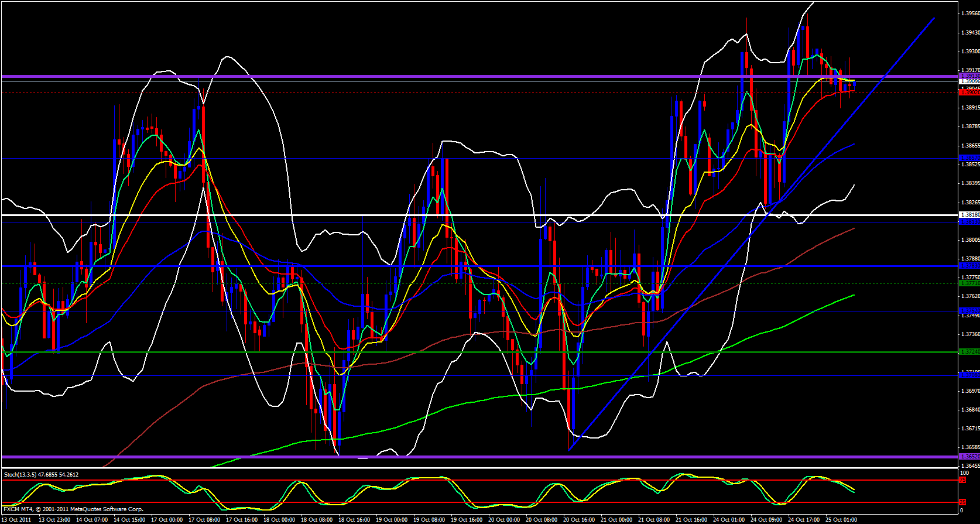Click the red 1.39020 current price label
The width and height of the screenshot is (980, 524).
point(969,93)
